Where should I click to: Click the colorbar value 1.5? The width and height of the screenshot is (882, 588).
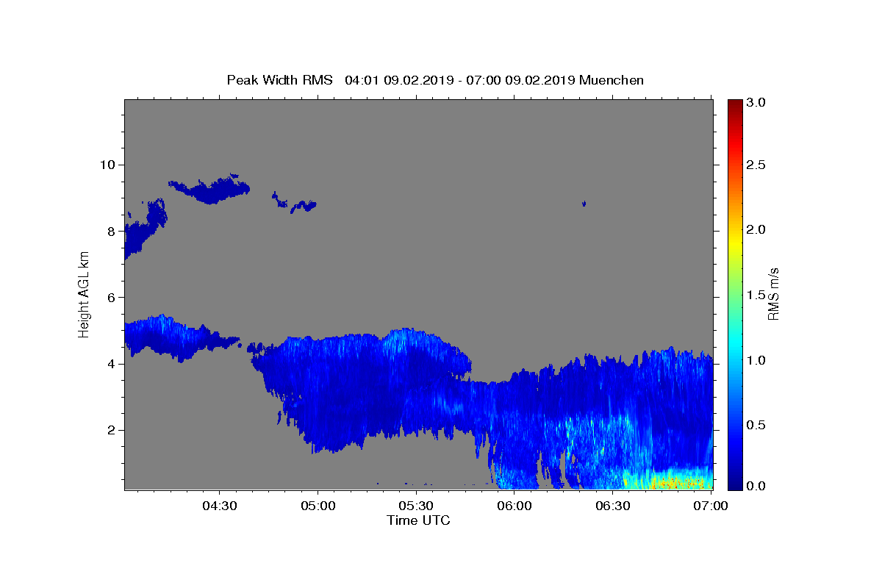pos(756,295)
